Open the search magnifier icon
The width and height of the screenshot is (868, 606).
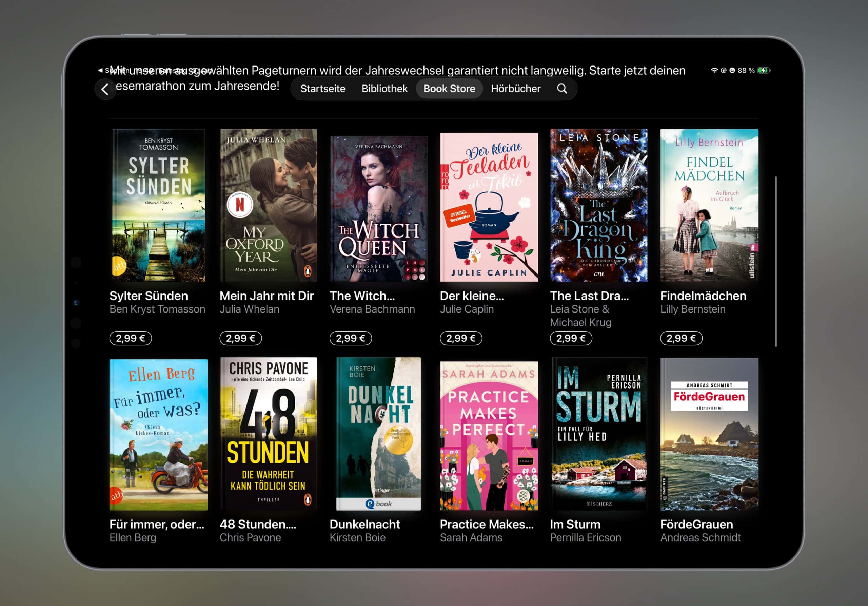pos(562,89)
